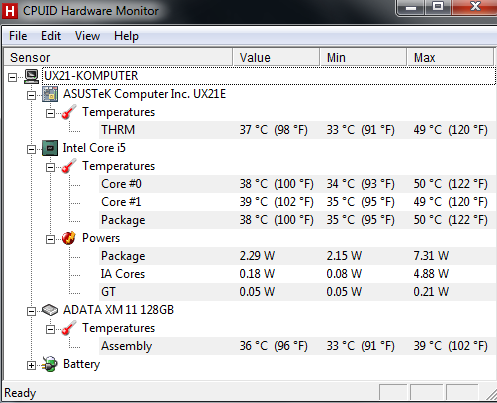Select the Package temperature row
This screenshot has width=497, height=403.
tap(297, 220)
